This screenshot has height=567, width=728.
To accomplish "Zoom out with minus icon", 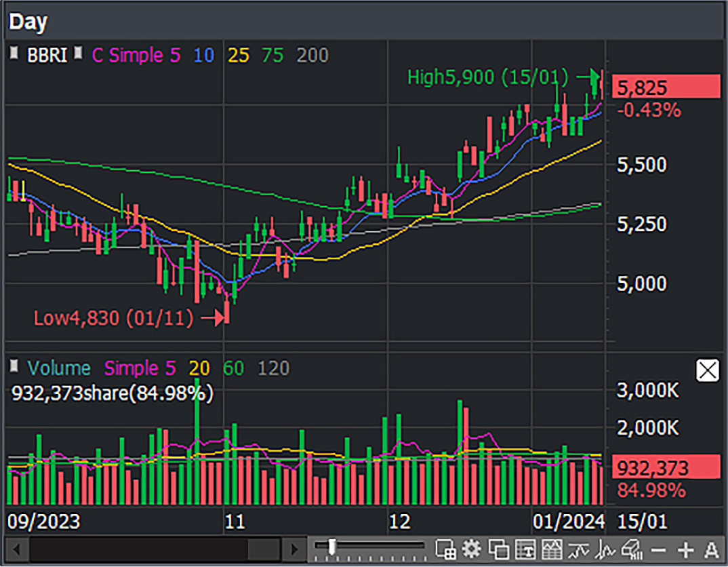I will [x=658, y=551].
